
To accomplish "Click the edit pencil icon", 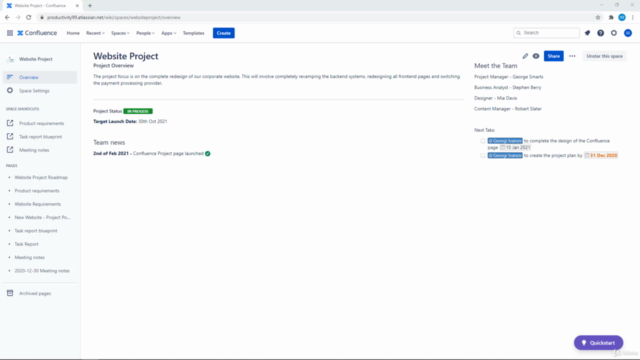I will 525,56.
